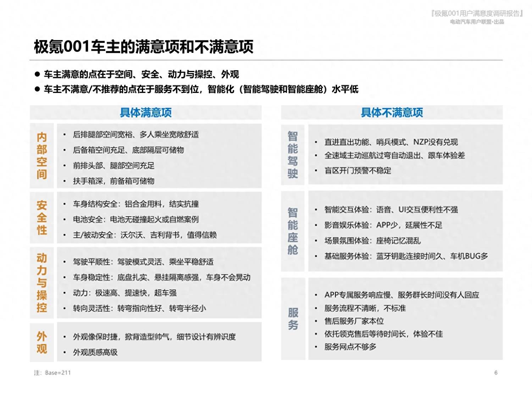Click line 车身稳定性：底盘扎实、悬挂隔离感强
This screenshot has width=532, height=399.
(162, 277)
